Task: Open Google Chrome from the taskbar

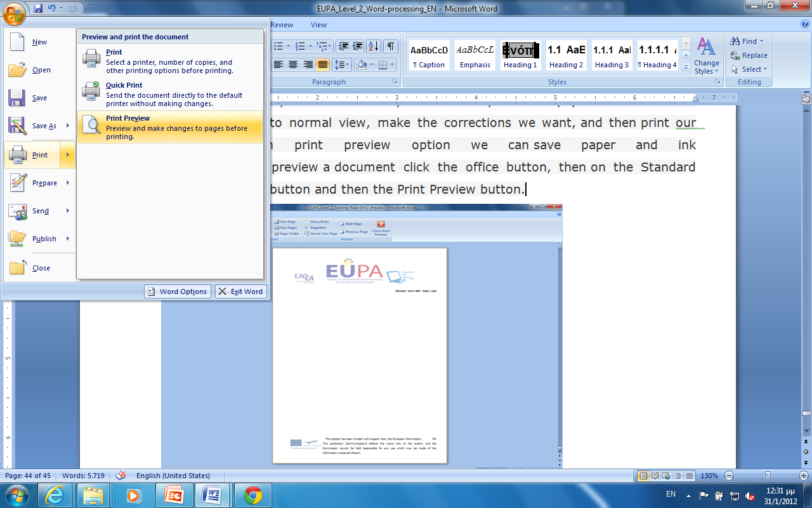Action: (253, 495)
